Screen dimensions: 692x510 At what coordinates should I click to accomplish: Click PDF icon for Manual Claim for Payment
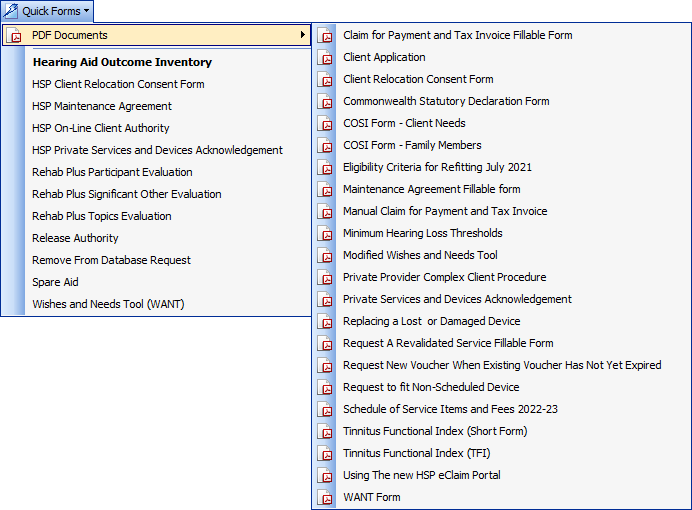click(x=325, y=211)
